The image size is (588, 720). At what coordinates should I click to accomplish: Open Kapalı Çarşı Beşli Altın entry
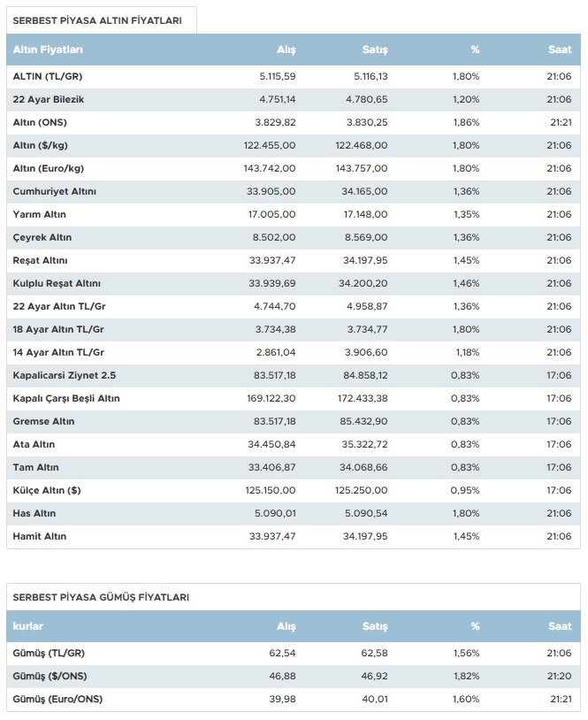[x=66, y=398]
